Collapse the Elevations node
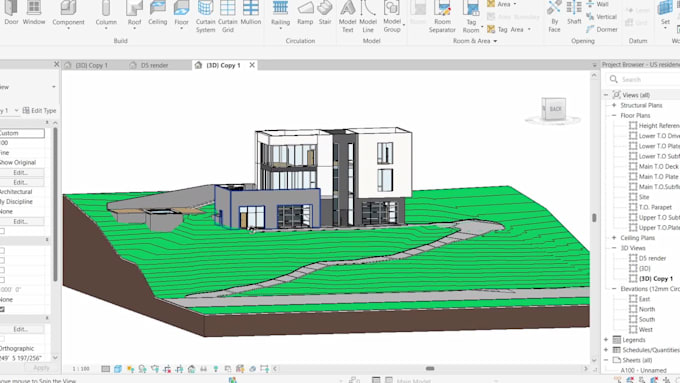Viewport: 680px width, 383px height. (x=614, y=289)
